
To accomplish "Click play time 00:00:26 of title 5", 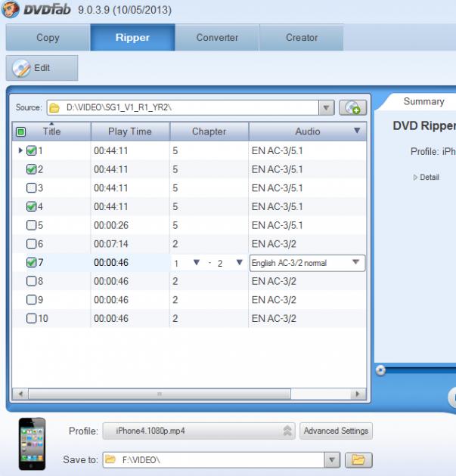I will tap(111, 225).
